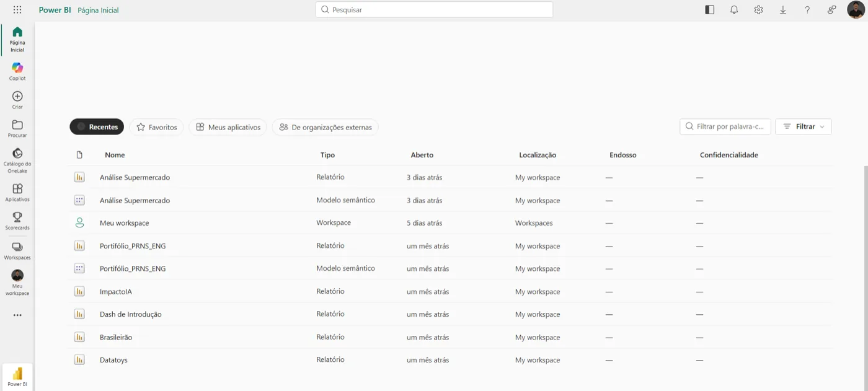Open Meu workspace sidebar avatar

pos(17,275)
